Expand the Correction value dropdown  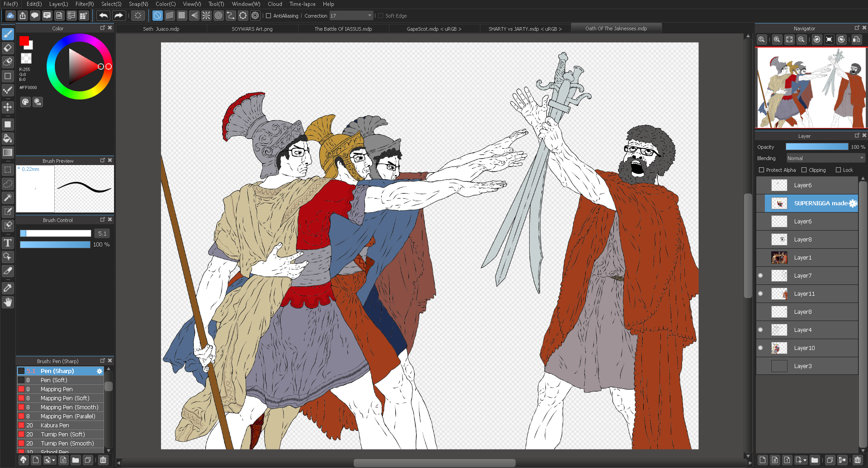tap(370, 16)
